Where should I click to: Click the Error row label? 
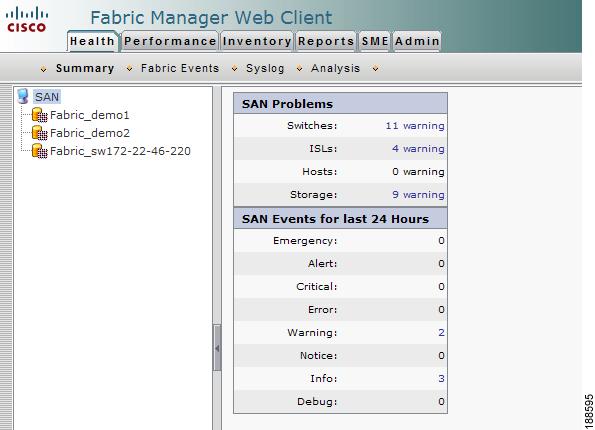[x=323, y=309]
